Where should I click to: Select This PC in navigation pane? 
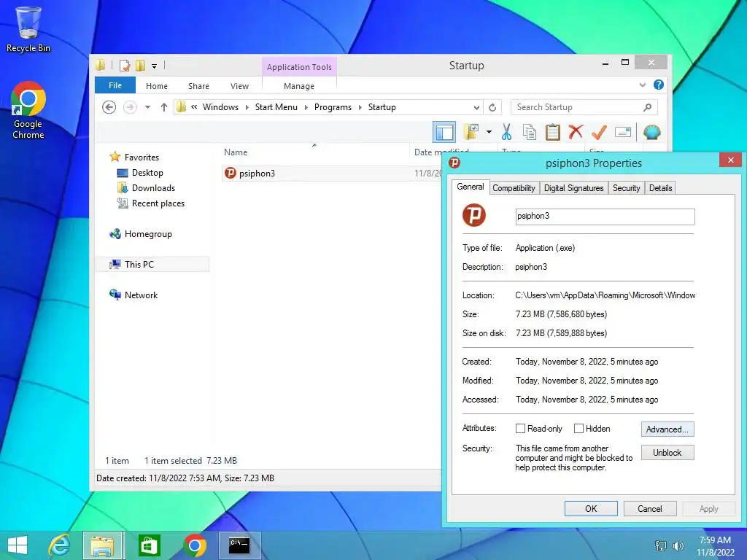(152, 264)
